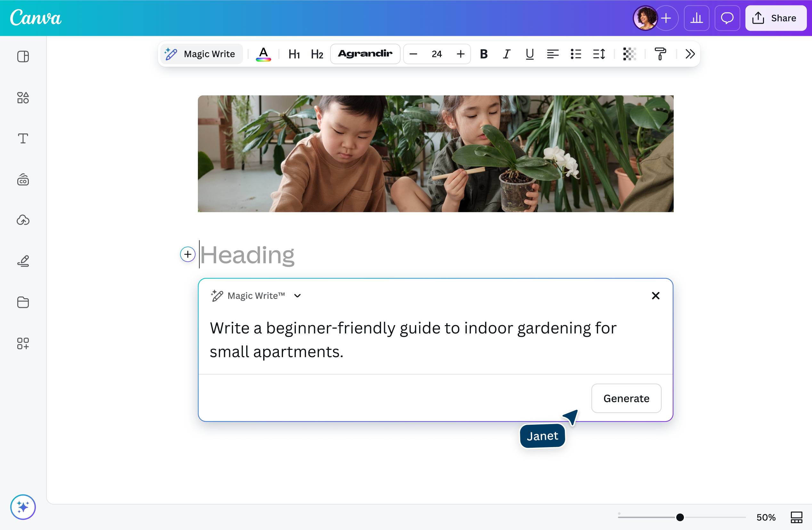Apply format painting with the paint roller icon
Screen dimensions: 812x530
660,54
